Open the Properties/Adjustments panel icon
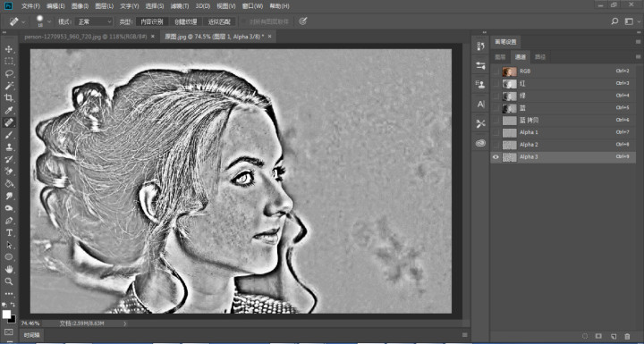This screenshot has height=344, width=644. tap(480, 65)
